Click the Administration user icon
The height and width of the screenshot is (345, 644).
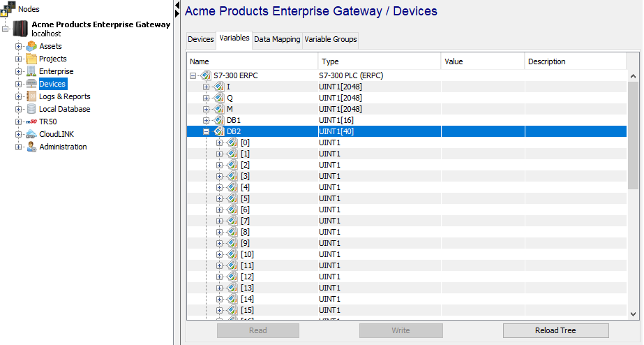click(31, 147)
